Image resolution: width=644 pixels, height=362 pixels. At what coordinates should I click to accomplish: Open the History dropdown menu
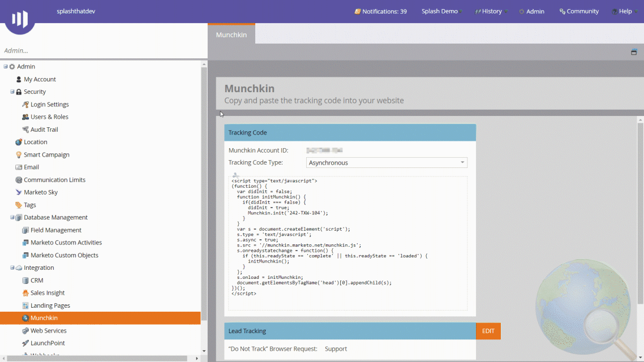click(491, 11)
